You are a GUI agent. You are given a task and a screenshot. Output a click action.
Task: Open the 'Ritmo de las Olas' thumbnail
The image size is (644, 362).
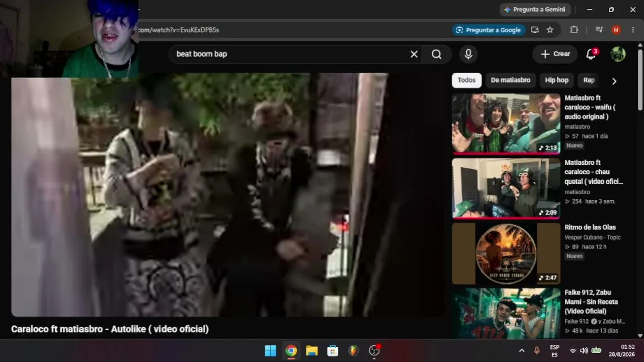[x=506, y=253]
